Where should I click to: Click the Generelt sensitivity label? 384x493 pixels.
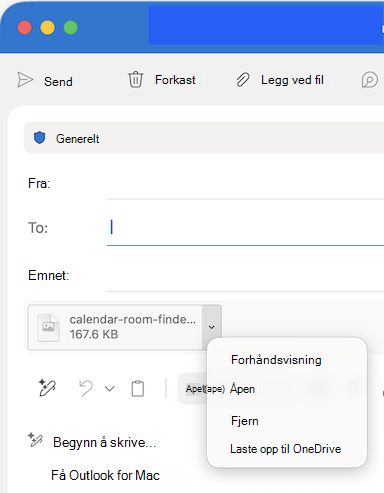coord(78,139)
